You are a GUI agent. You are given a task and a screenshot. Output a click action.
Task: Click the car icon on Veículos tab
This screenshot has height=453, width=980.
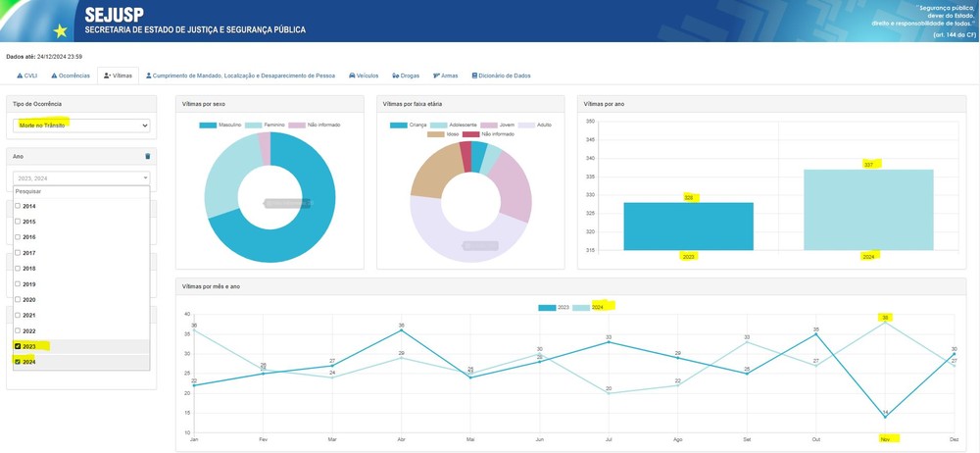click(352, 75)
